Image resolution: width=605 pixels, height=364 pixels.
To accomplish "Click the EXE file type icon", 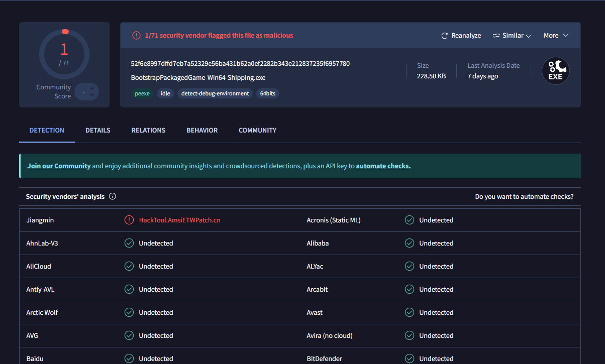I will pyautogui.click(x=555, y=71).
